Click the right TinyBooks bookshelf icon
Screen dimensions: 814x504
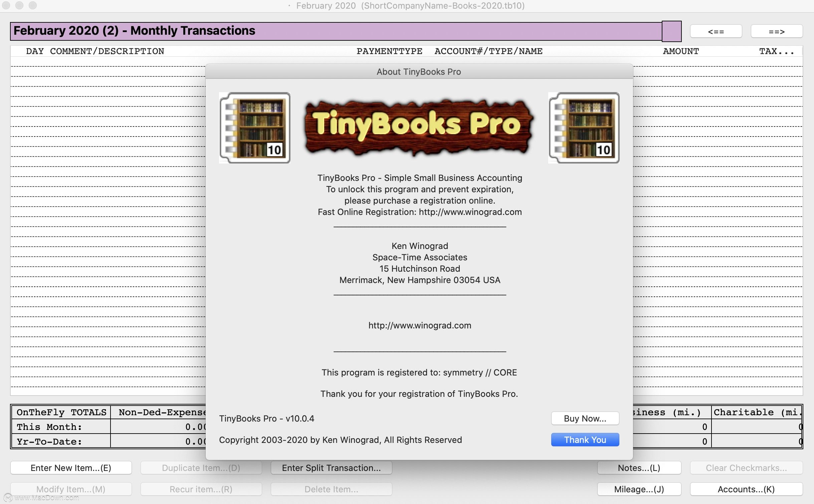pos(584,128)
